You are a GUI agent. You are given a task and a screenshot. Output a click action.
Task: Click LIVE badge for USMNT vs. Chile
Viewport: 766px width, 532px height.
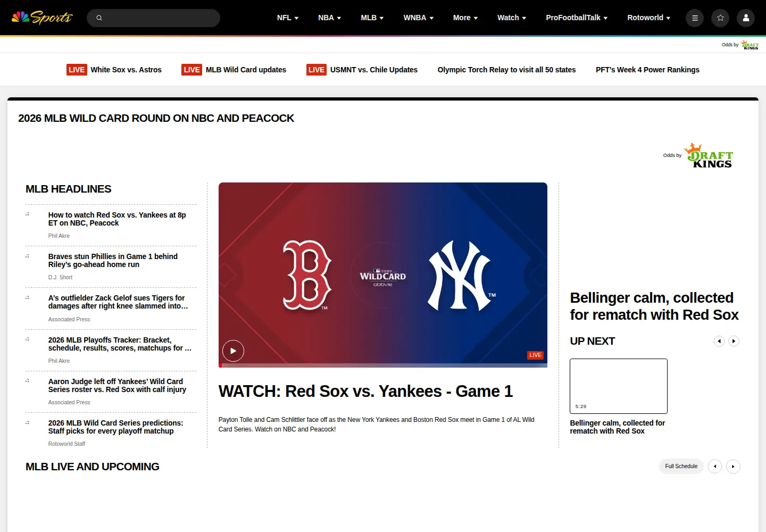click(x=317, y=70)
